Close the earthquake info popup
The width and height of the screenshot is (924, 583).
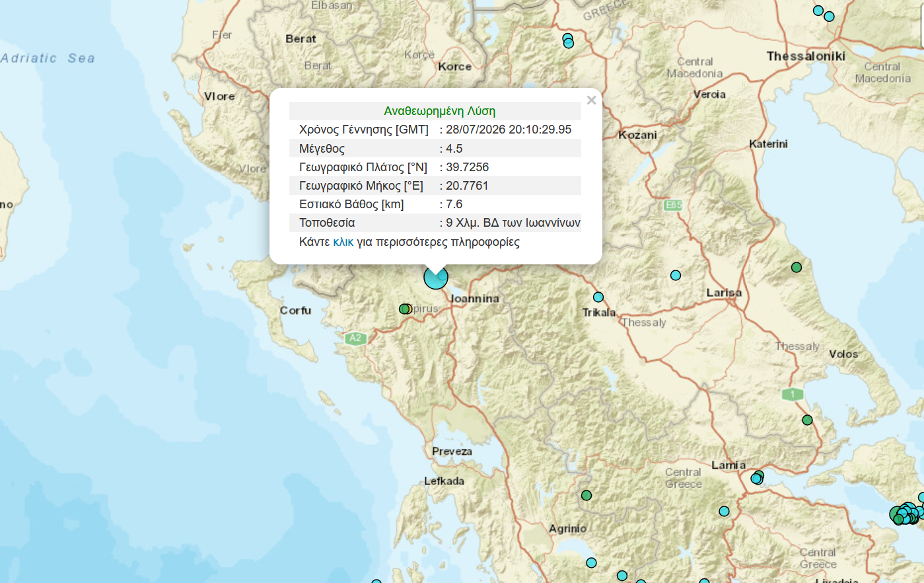pos(591,100)
